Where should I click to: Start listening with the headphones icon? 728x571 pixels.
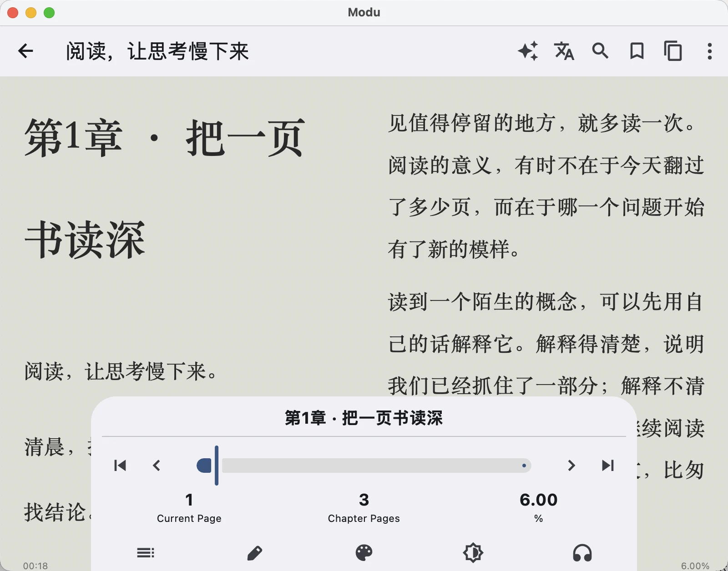click(582, 553)
